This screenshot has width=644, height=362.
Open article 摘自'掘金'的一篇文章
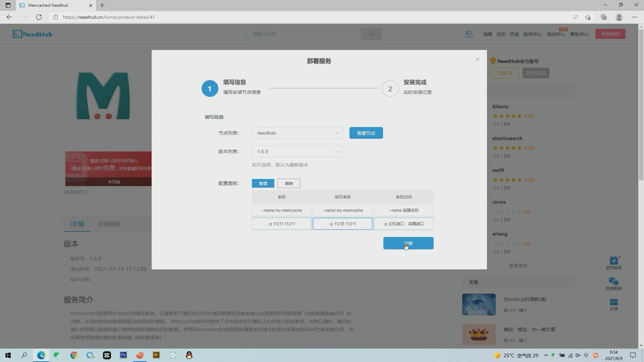point(529,329)
